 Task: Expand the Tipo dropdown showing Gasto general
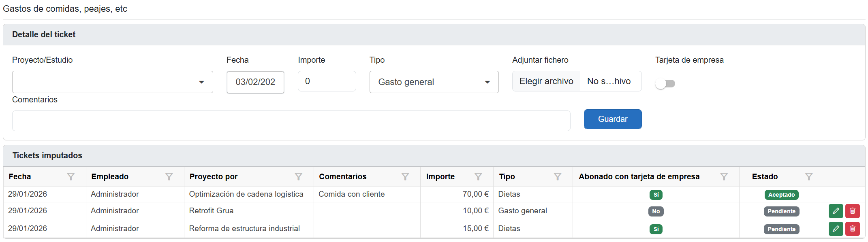pyautogui.click(x=434, y=82)
